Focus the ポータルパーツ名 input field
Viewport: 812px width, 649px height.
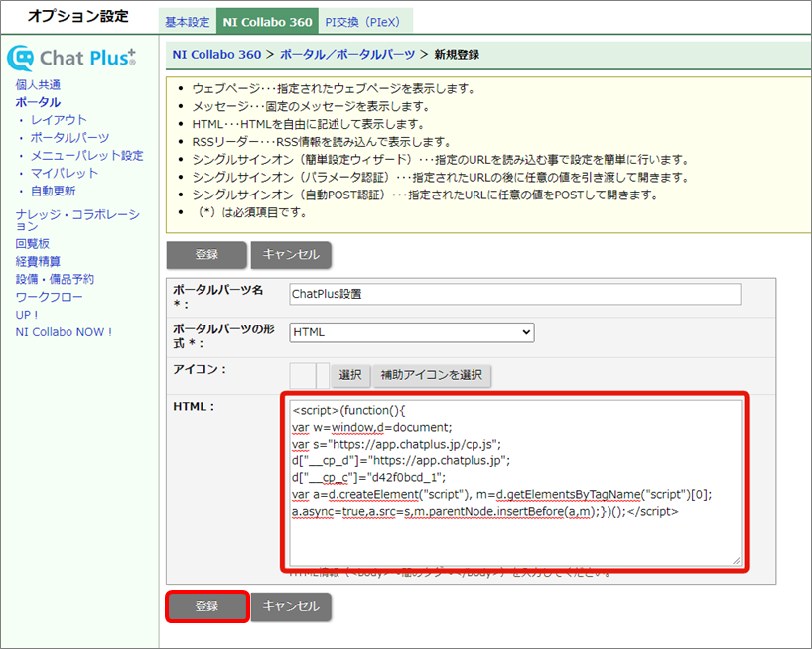click(x=515, y=294)
